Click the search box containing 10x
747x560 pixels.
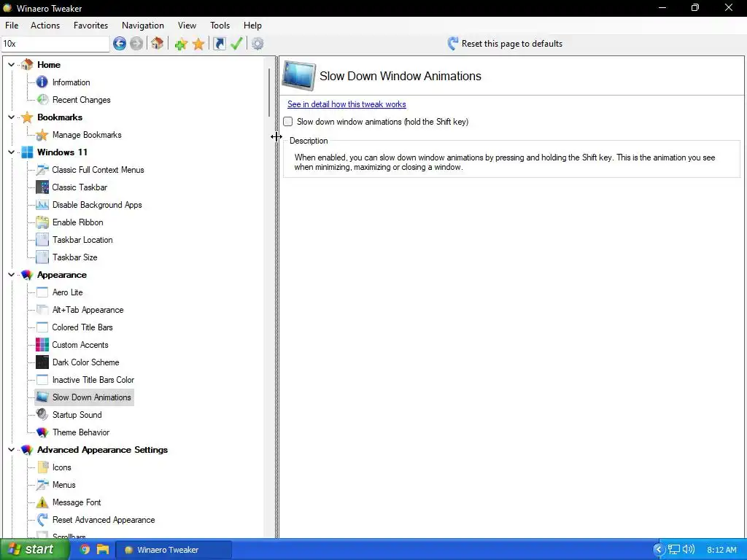pyautogui.click(x=55, y=44)
